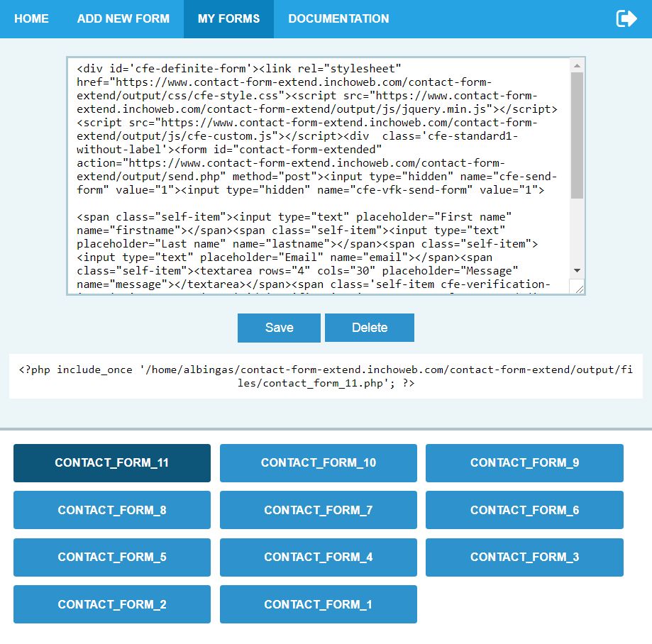Viewport: 652px width, 644px height.
Task: Save the form code
Action: (279, 328)
